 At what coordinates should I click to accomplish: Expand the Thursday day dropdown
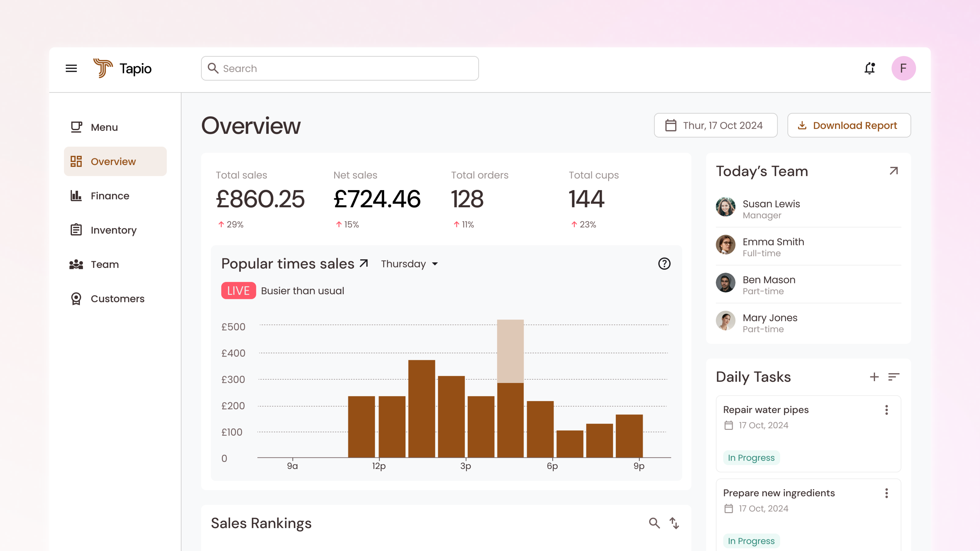409,264
